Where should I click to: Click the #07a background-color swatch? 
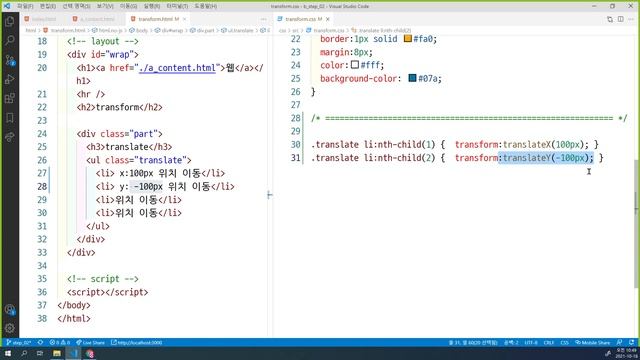click(412, 78)
